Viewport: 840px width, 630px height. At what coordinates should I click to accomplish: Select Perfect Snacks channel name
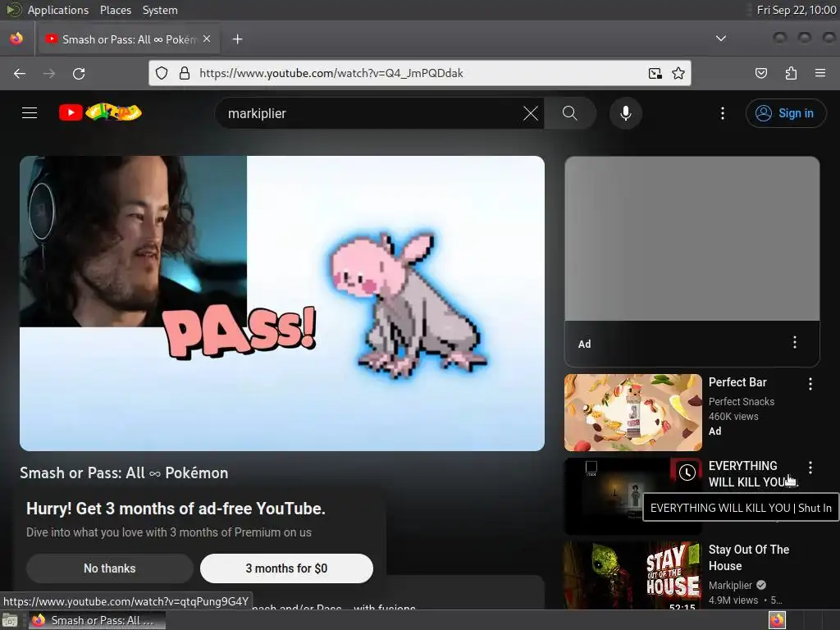[741, 402]
